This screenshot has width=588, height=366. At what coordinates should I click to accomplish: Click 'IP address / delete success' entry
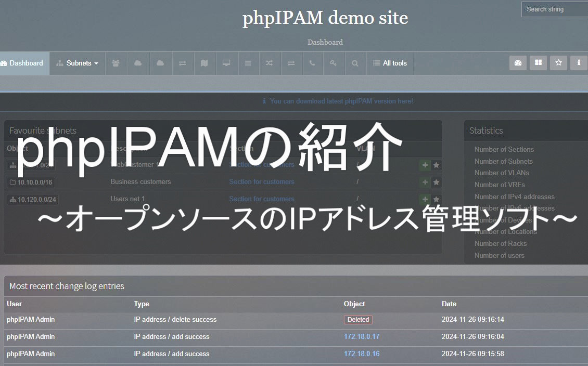(175, 320)
